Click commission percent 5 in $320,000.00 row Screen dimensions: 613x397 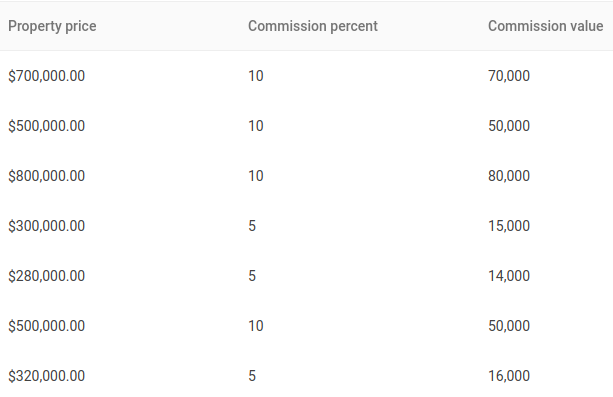252,376
